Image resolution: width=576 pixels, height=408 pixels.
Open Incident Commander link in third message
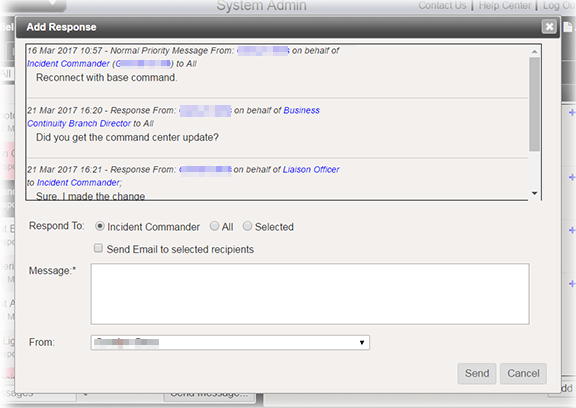point(78,183)
